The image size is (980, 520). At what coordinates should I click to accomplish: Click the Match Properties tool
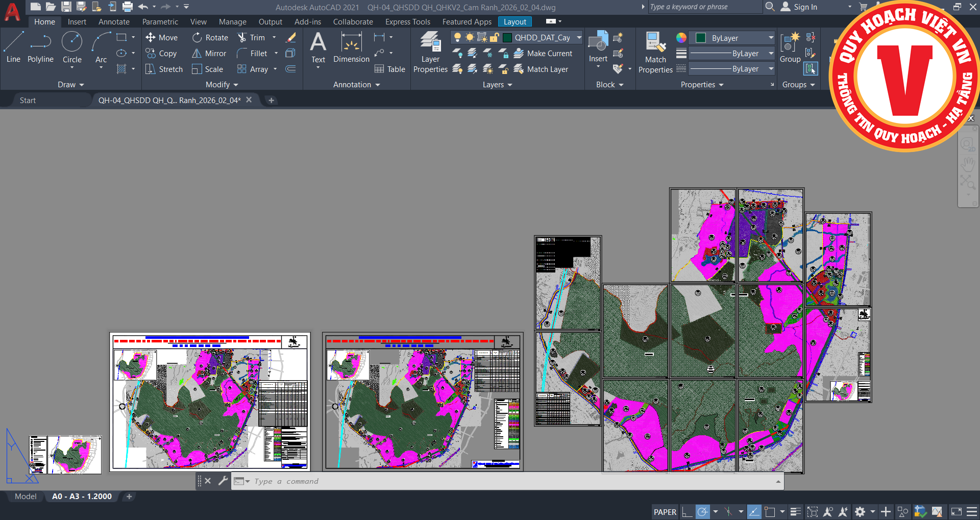(655, 53)
